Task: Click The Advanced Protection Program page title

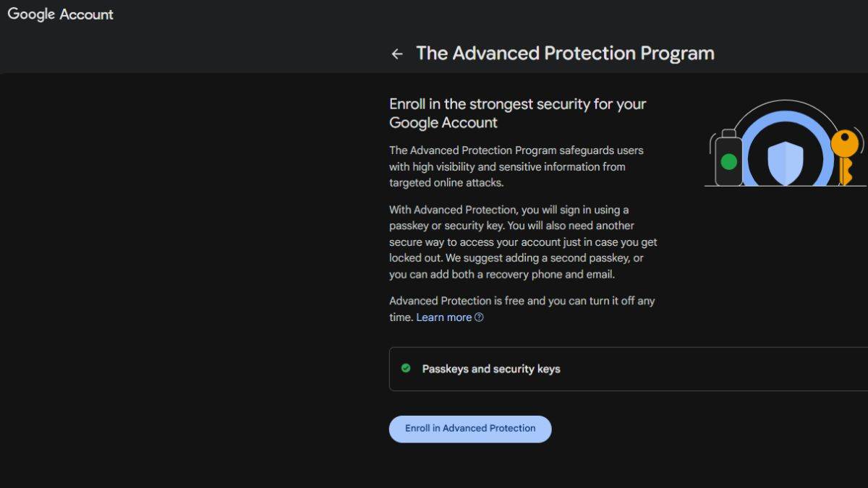Action: [565, 53]
